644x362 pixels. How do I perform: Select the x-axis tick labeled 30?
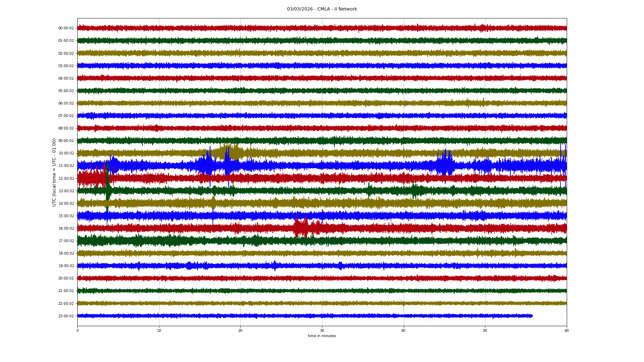point(322,331)
